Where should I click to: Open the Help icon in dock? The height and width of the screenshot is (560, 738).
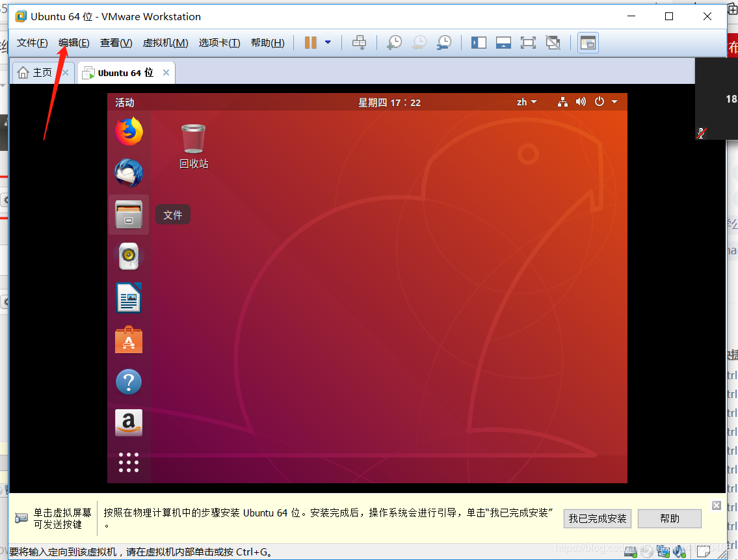pos(129,382)
